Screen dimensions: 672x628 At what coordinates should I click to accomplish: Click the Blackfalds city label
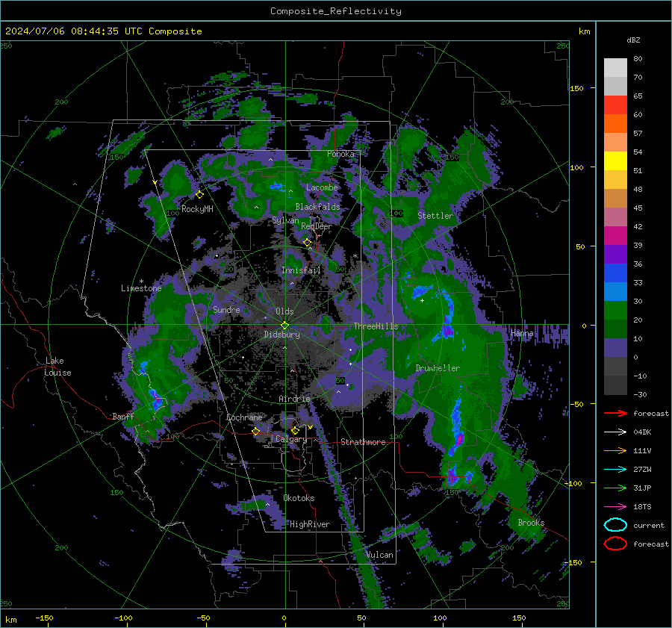tap(317, 207)
